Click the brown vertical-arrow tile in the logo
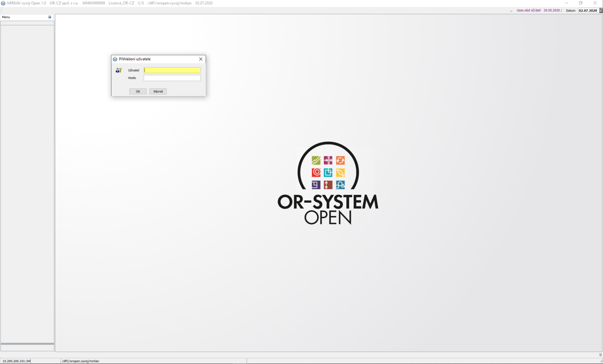Viewport: 603px width, 364px height. coord(328,185)
